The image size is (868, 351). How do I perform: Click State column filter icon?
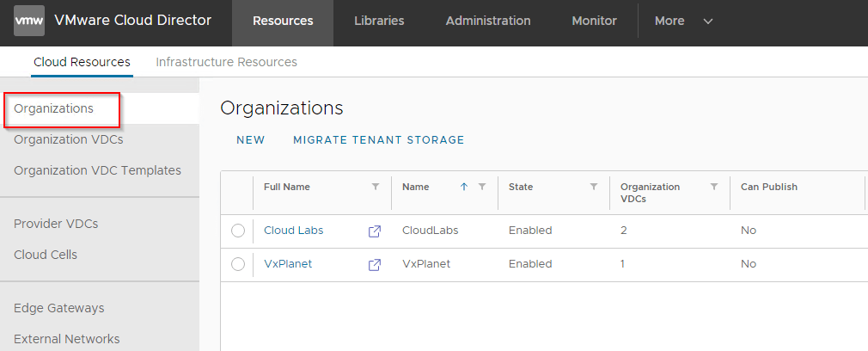tap(594, 187)
